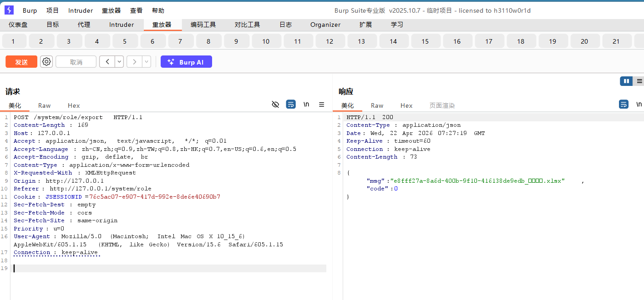The width and height of the screenshot is (644, 300).
Task: Click the Connection keep-alive request header
Action: 56,252
